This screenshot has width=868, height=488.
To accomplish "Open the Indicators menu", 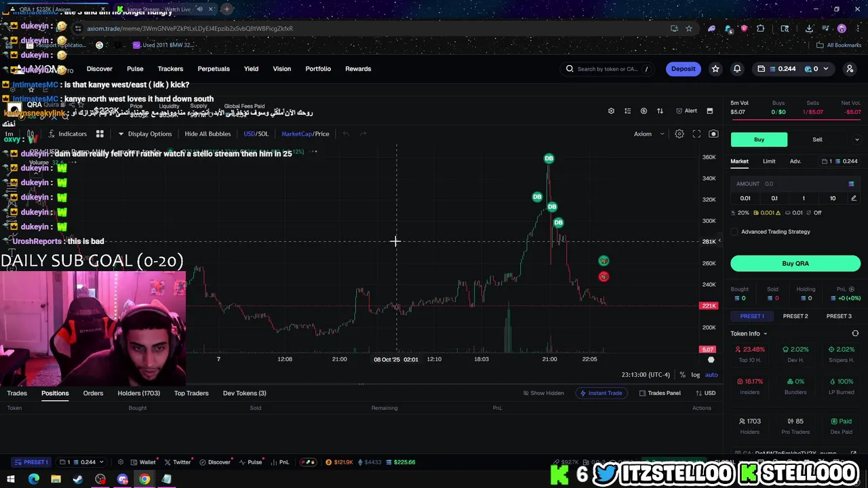I will point(67,134).
